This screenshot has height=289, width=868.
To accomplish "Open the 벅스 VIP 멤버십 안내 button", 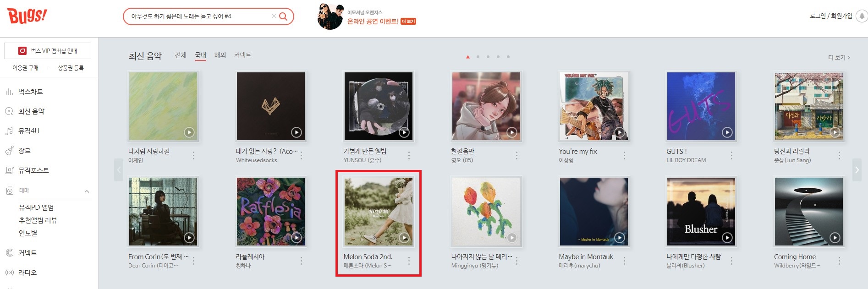I will coord(48,51).
